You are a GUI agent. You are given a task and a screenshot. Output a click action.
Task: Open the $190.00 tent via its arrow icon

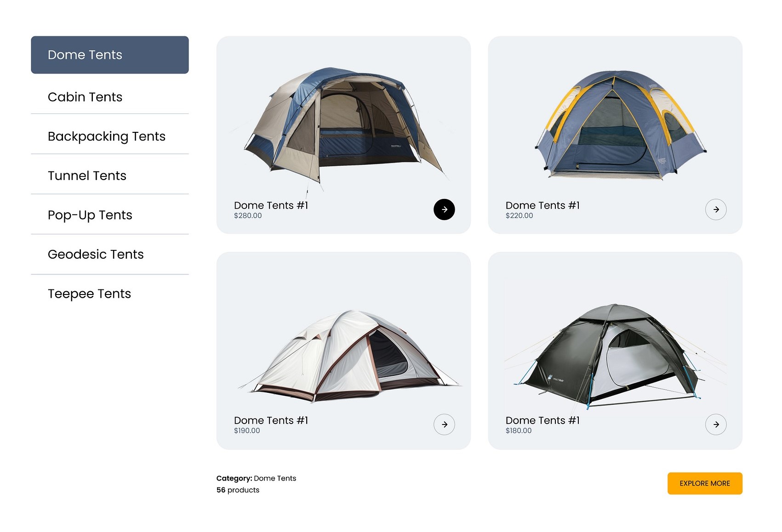pyautogui.click(x=444, y=424)
